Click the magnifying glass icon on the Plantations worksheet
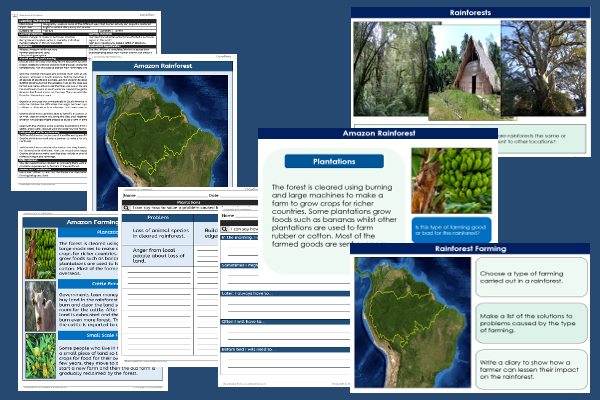This screenshot has height=400, width=600. pos(126,208)
